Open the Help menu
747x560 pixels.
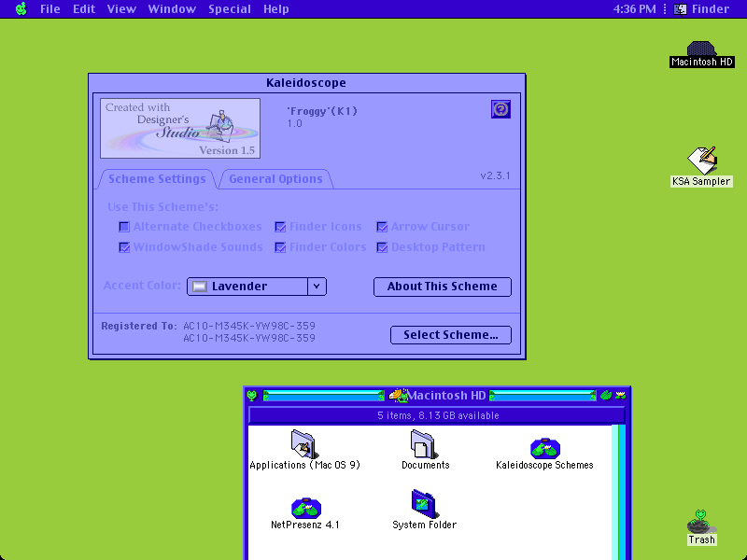[276, 8]
